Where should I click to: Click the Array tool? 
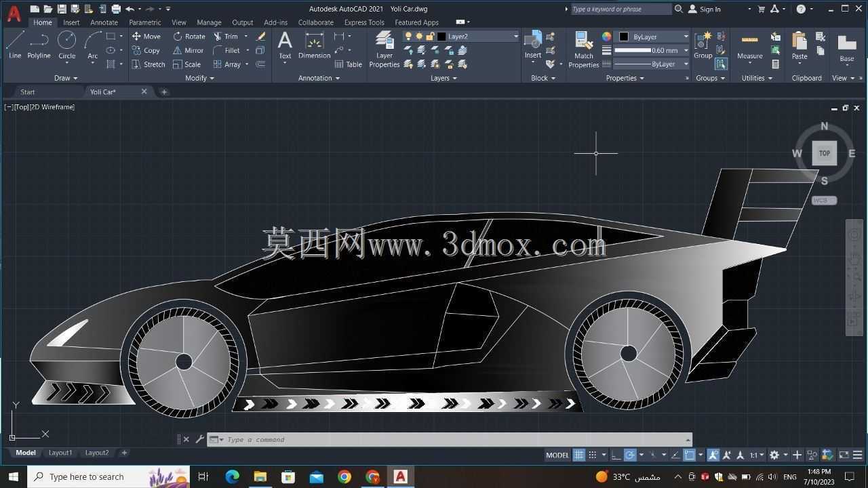227,64
